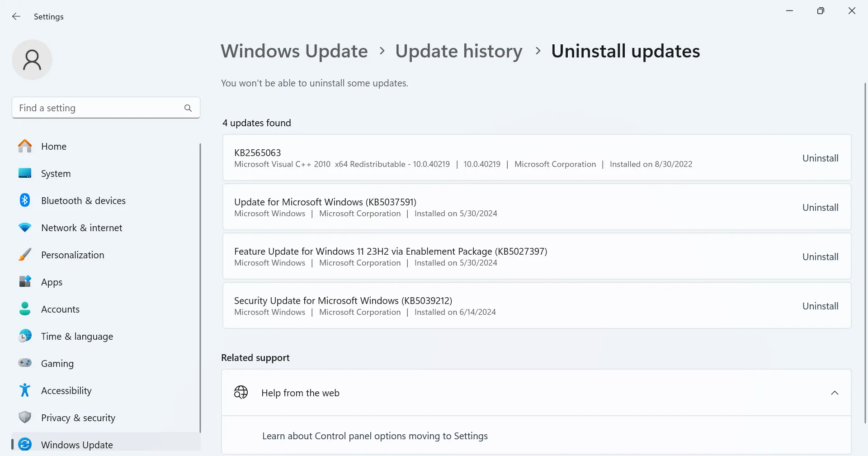Click the sidebar navigation scrollbar
The height and width of the screenshot is (456, 868).
click(200, 288)
